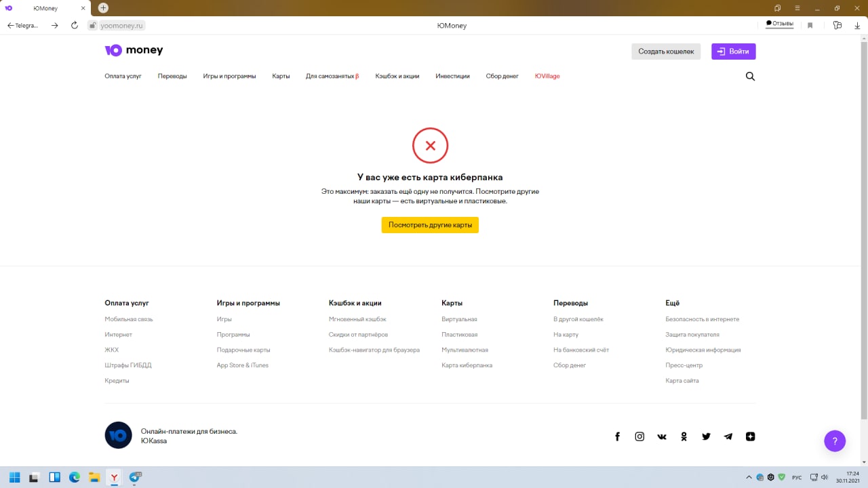Open the Telegram social icon in footer
The width and height of the screenshot is (868, 488).
coord(728,436)
